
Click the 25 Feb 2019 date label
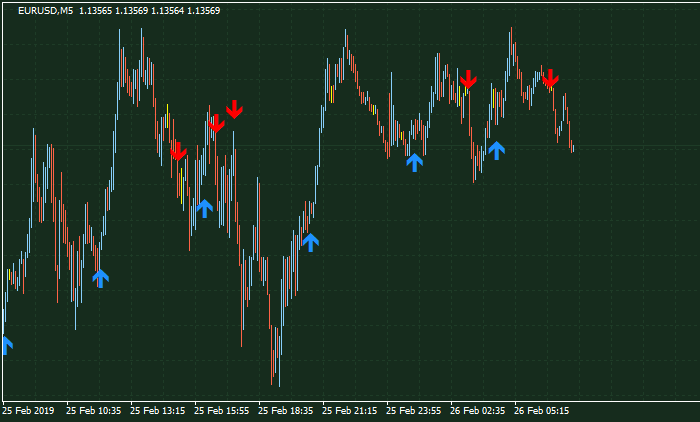(27, 410)
